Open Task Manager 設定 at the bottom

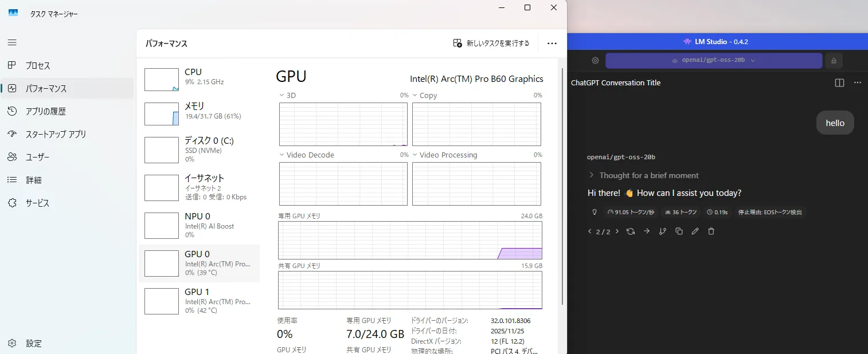(33, 344)
